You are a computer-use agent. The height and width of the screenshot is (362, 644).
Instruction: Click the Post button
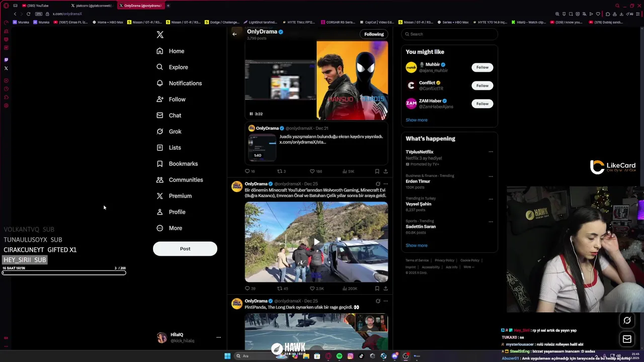coord(185,248)
